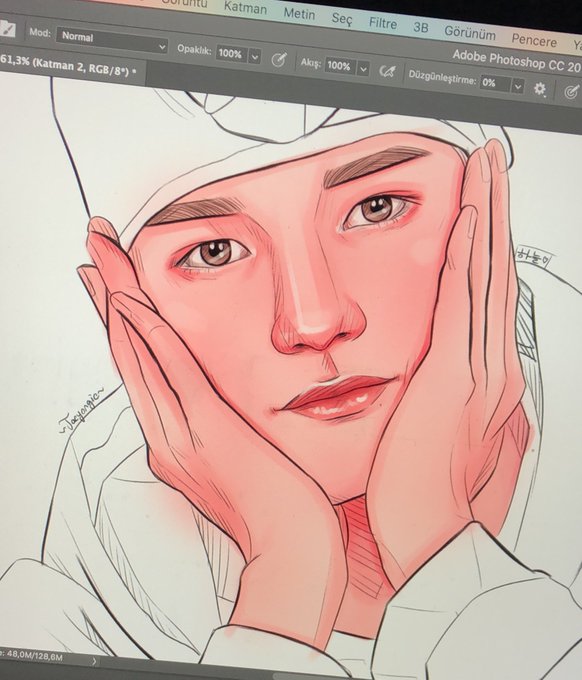Open the Filtre menu
The image size is (582, 680).
click(x=383, y=23)
